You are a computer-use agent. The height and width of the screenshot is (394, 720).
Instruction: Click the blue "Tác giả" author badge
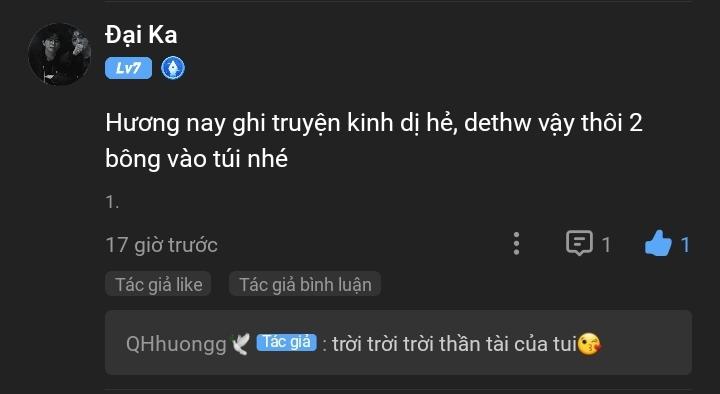click(287, 342)
